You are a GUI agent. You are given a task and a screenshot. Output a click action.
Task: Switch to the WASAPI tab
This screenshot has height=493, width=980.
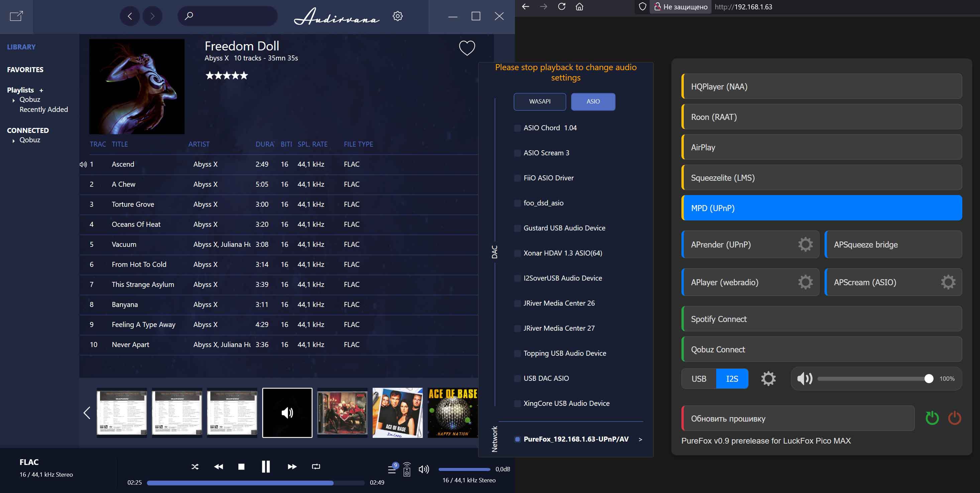(x=539, y=102)
